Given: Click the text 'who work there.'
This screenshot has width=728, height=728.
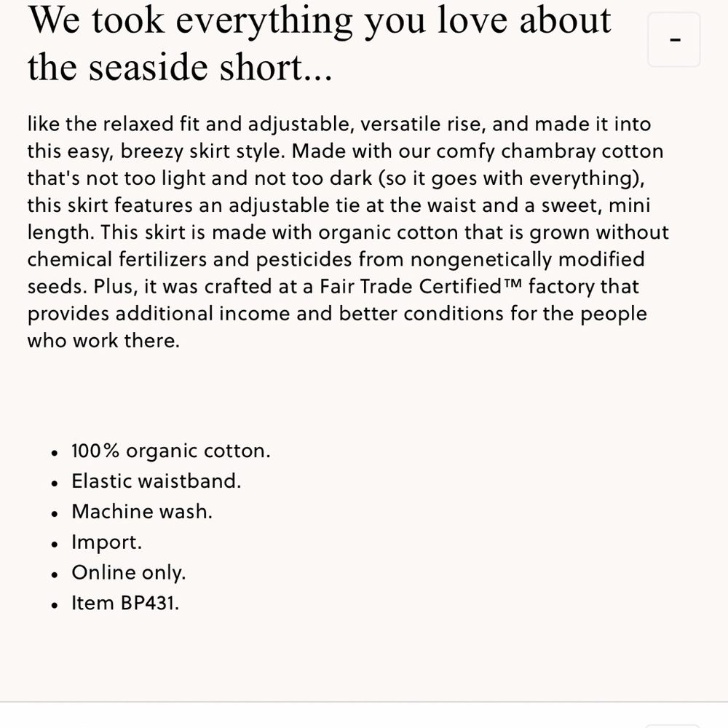Looking at the screenshot, I should click(103, 341).
